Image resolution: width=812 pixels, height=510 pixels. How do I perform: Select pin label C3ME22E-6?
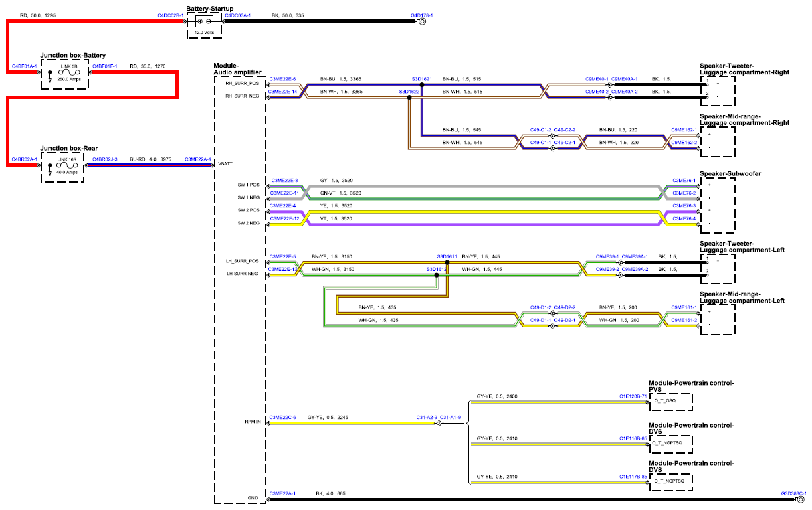[282, 79]
